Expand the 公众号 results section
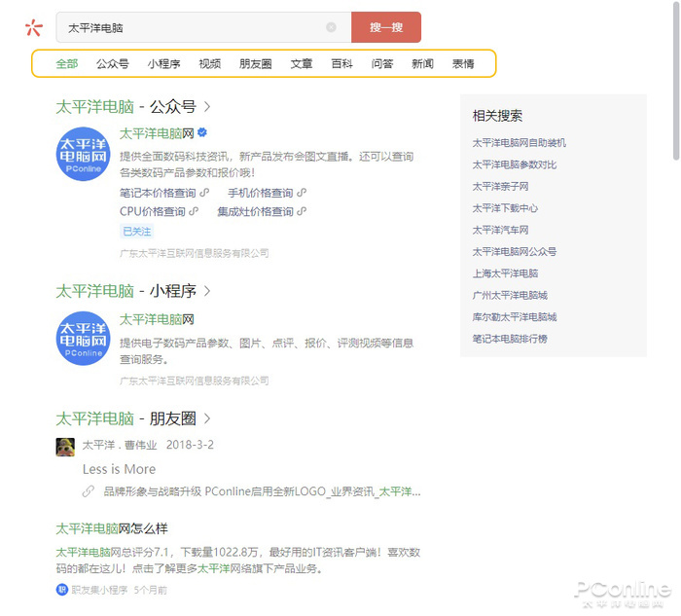The image size is (681, 616). (x=207, y=106)
